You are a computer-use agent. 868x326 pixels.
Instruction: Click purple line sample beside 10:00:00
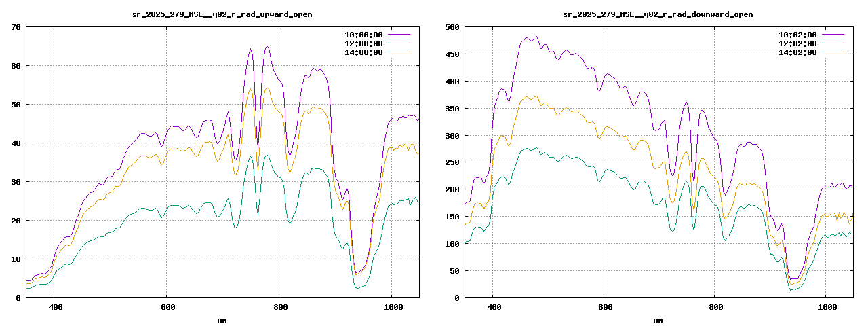[399, 35]
